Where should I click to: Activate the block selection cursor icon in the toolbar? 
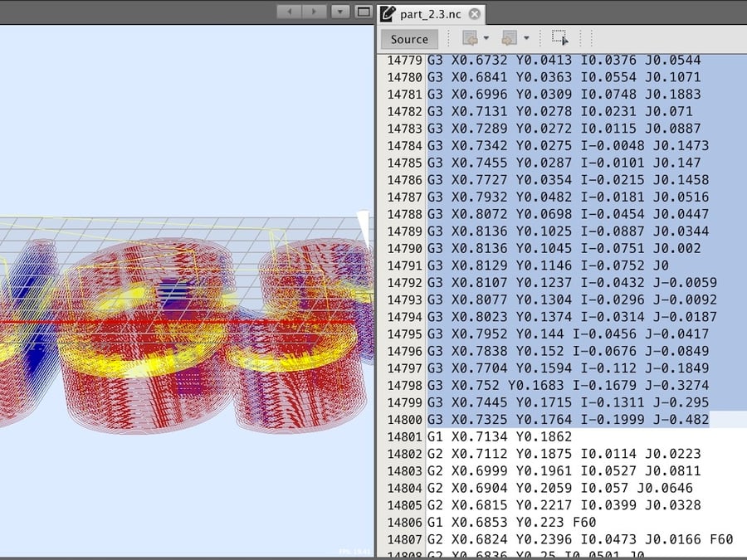[x=560, y=38]
